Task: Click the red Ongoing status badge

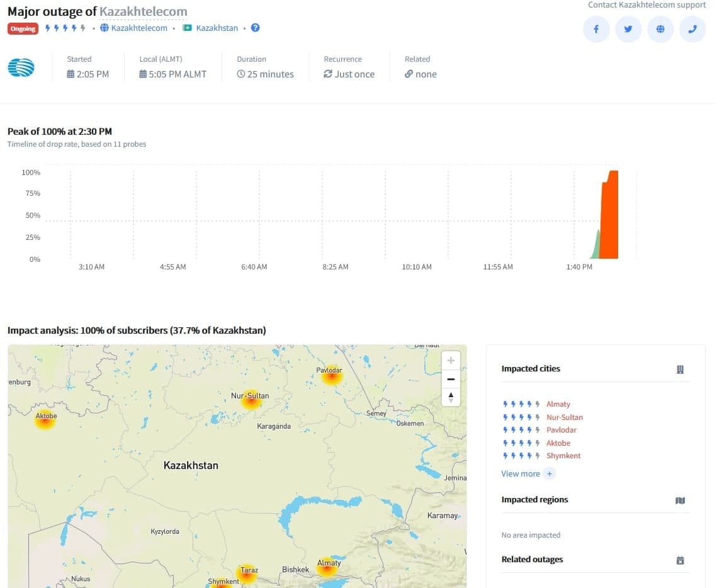Action: [23, 28]
